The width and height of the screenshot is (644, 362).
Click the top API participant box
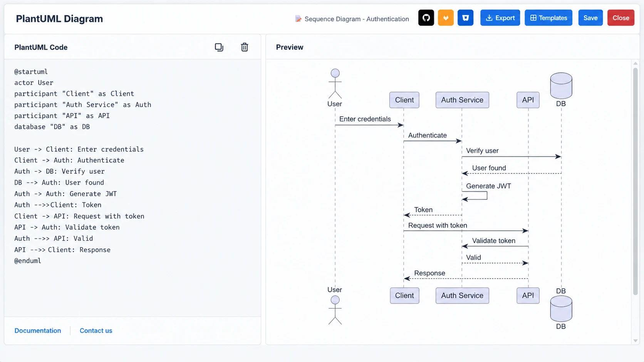pos(528,100)
